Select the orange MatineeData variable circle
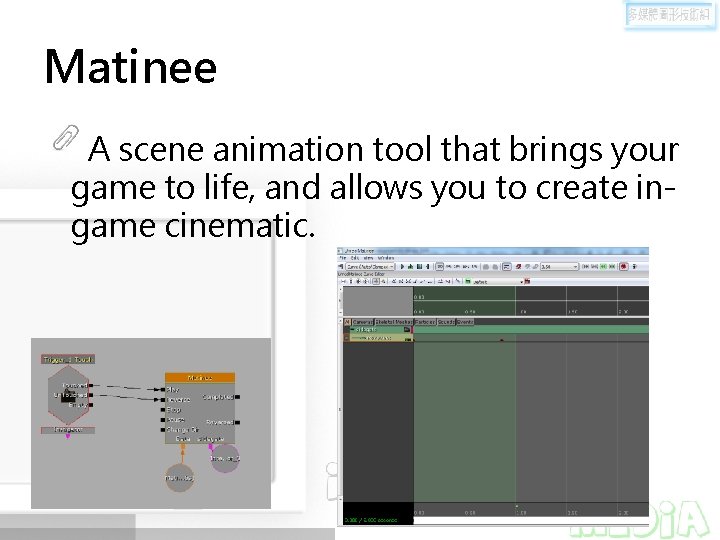720x540 pixels. 179,478
